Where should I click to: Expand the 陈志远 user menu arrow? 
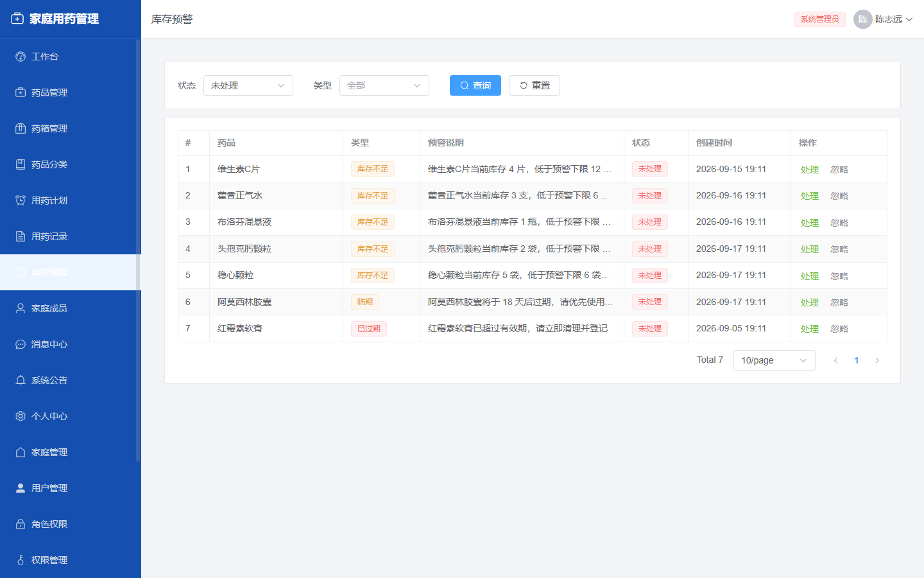pyautogui.click(x=909, y=19)
